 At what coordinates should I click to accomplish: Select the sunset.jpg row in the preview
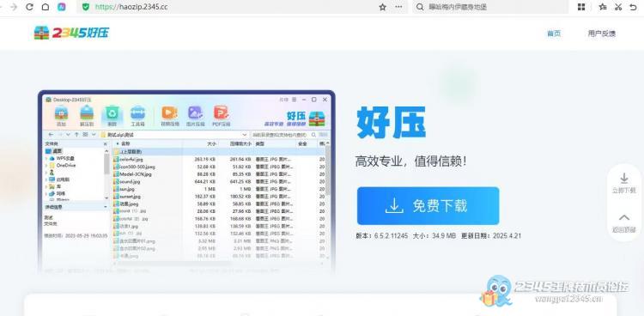[219, 197]
